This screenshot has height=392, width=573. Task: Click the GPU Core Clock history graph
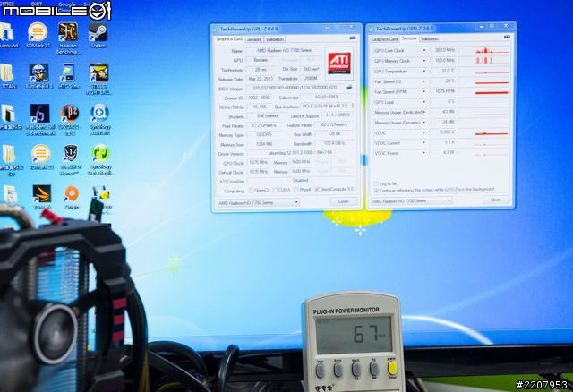pos(484,50)
